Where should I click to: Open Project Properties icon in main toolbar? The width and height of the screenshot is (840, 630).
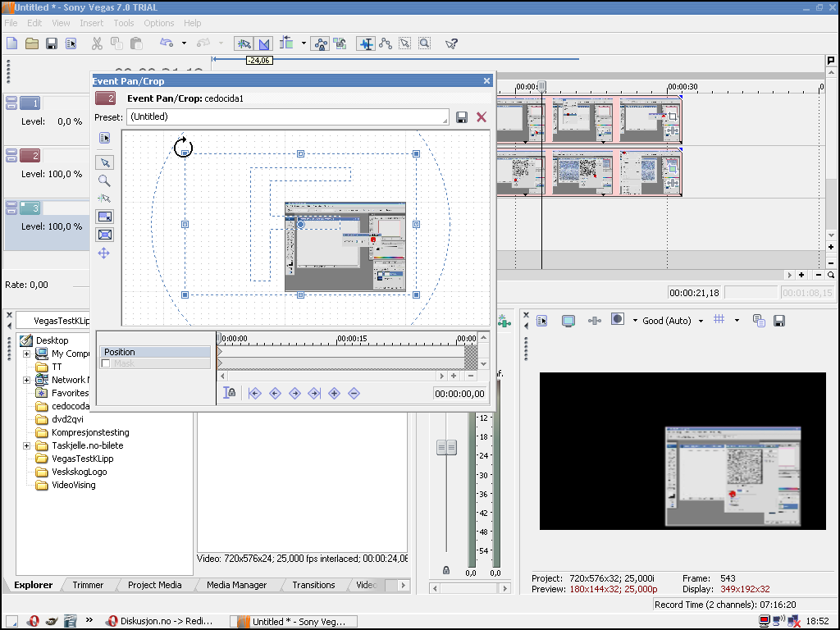click(71, 43)
